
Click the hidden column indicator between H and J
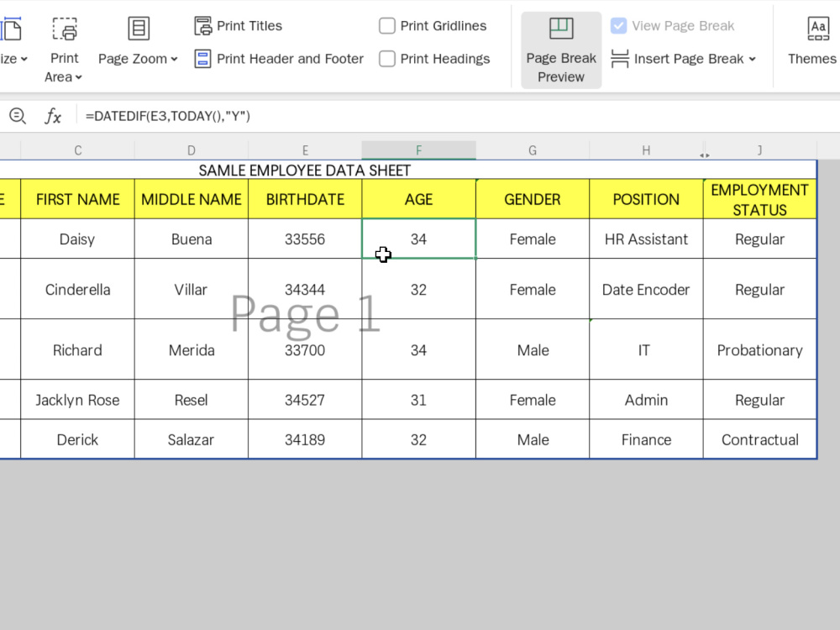coord(705,155)
